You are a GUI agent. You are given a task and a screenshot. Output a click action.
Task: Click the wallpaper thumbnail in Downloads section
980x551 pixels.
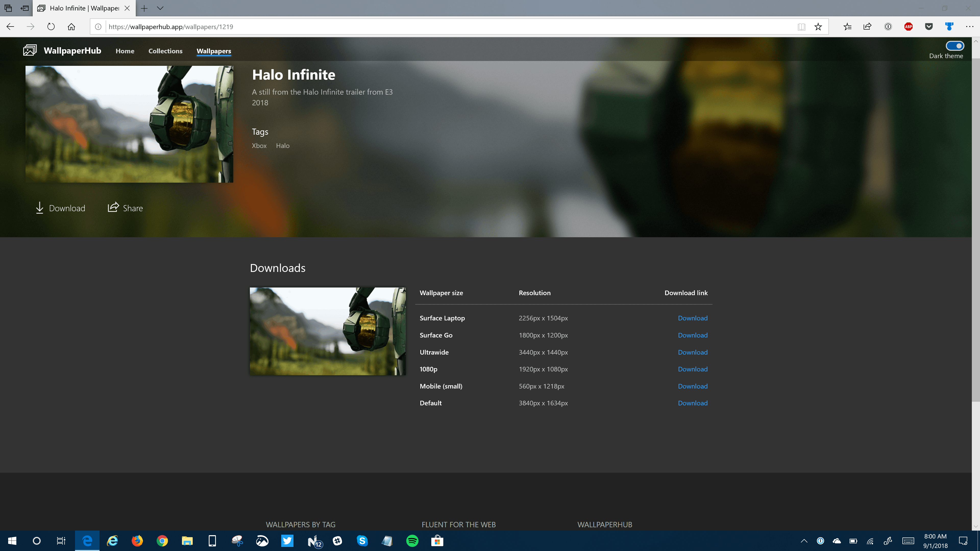[327, 331]
